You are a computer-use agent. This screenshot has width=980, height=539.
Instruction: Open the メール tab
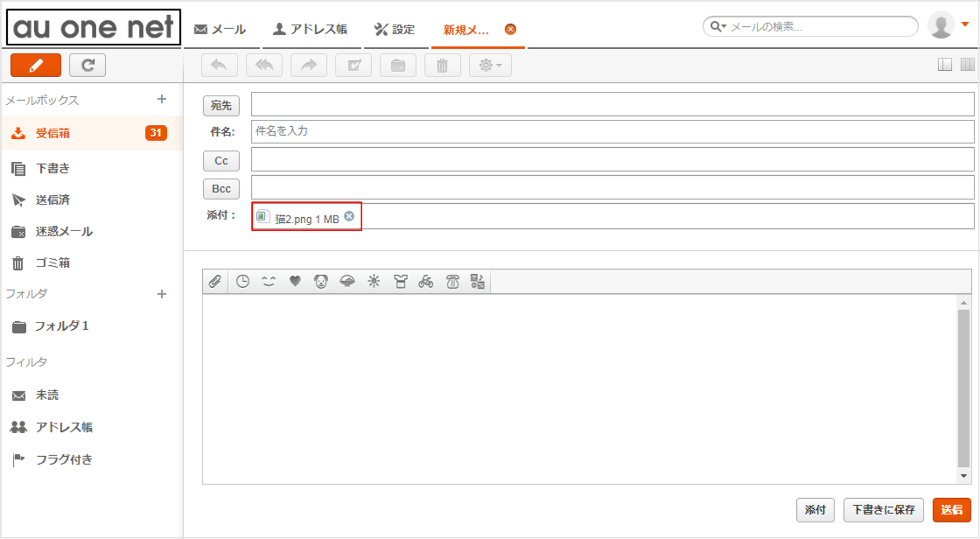click(220, 30)
